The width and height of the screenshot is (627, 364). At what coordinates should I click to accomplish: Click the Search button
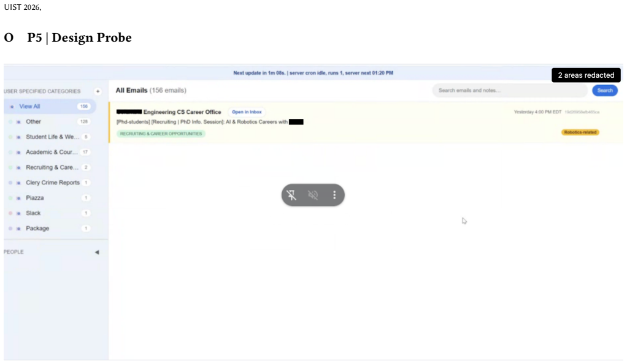pyautogui.click(x=605, y=90)
